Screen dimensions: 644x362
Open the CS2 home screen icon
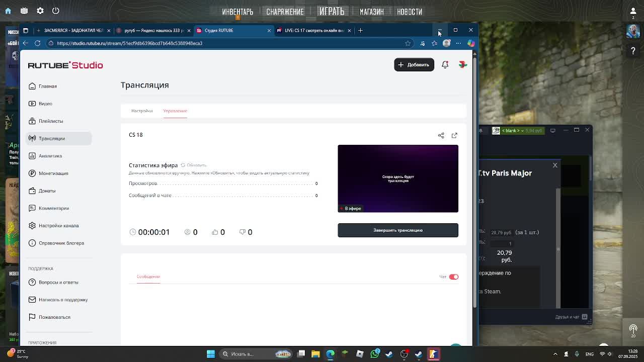(x=8, y=11)
